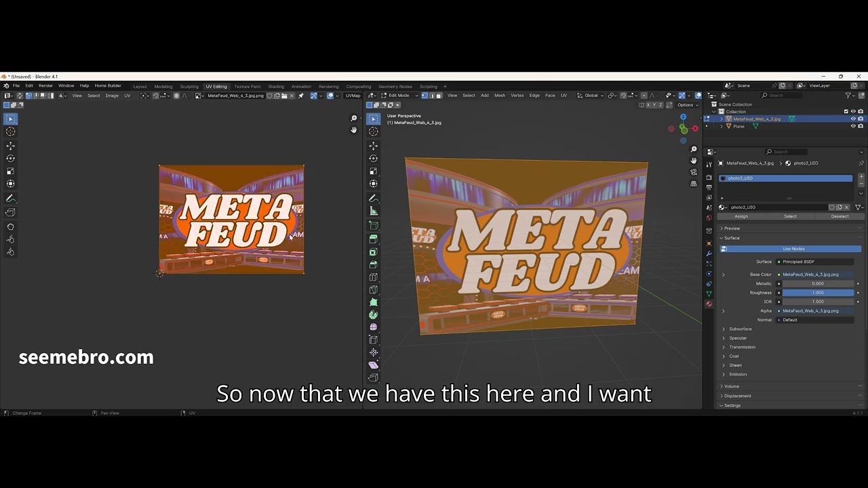Select the Grab tool in the UV editor
Viewport: 868px width, 488px height.
pos(10,226)
